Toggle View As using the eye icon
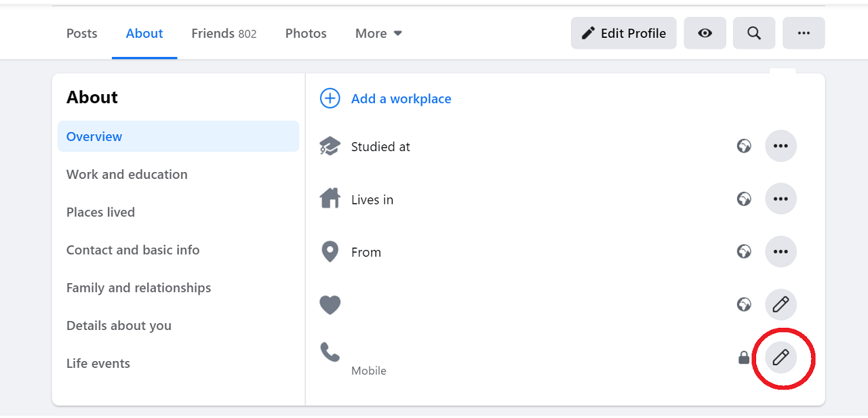The image size is (868, 418). [x=705, y=33]
